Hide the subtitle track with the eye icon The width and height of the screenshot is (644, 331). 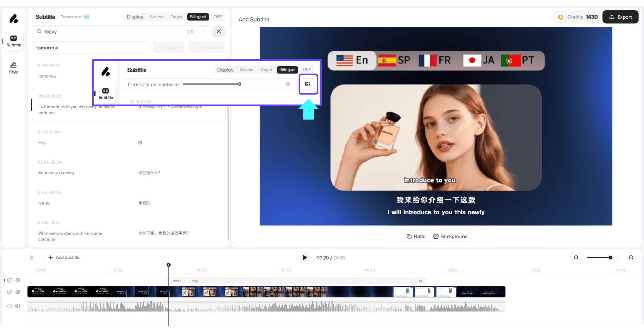18,280
